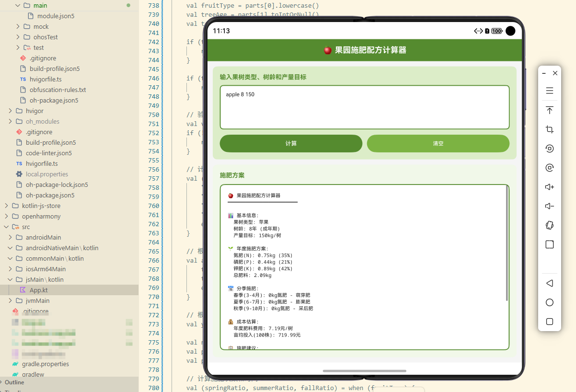Minimize the emulator toolbar panel
Image resolution: width=576 pixels, height=392 pixels.
[x=544, y=73]
